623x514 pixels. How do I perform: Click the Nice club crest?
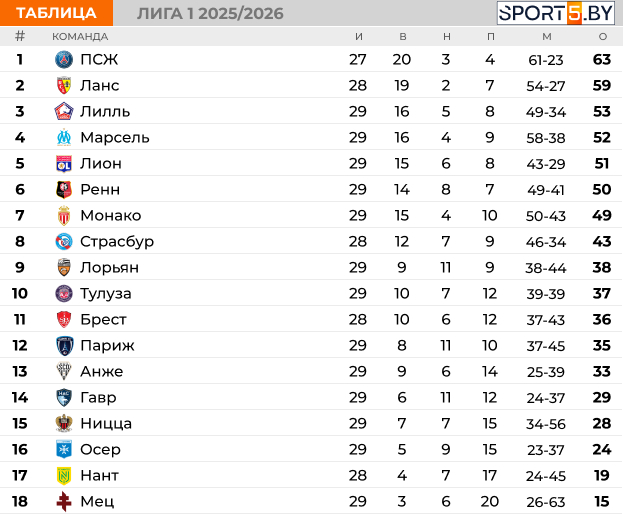(x=64, y=423)
